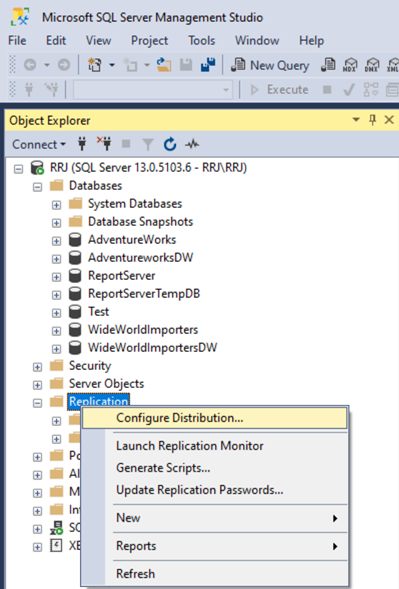This screenshot has width=399, height=589.
Task: Choose Launch Replication Monitor
Action: pyautogui.click(x=215, y=446)
